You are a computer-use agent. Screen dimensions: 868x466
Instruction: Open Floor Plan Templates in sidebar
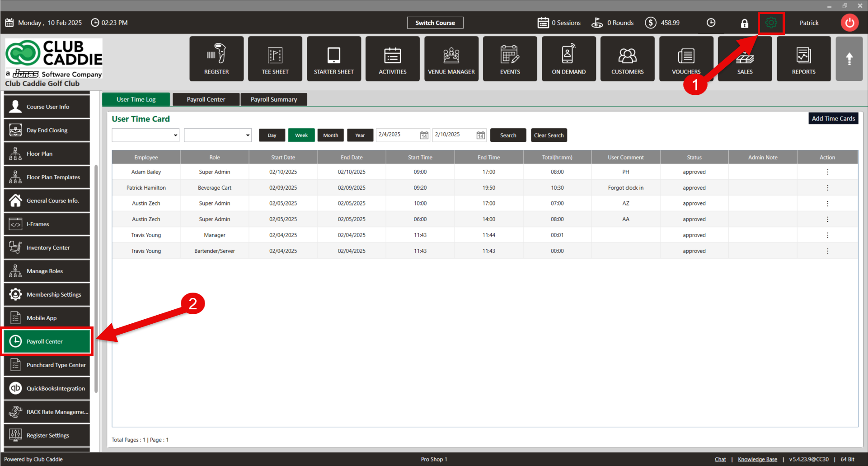click(x=47, y=177)
